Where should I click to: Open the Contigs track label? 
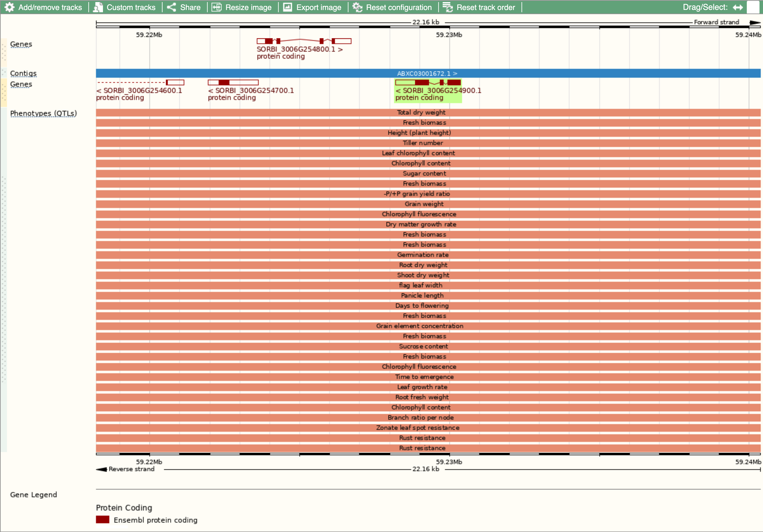pyautogui.click(x=23, y=73)
